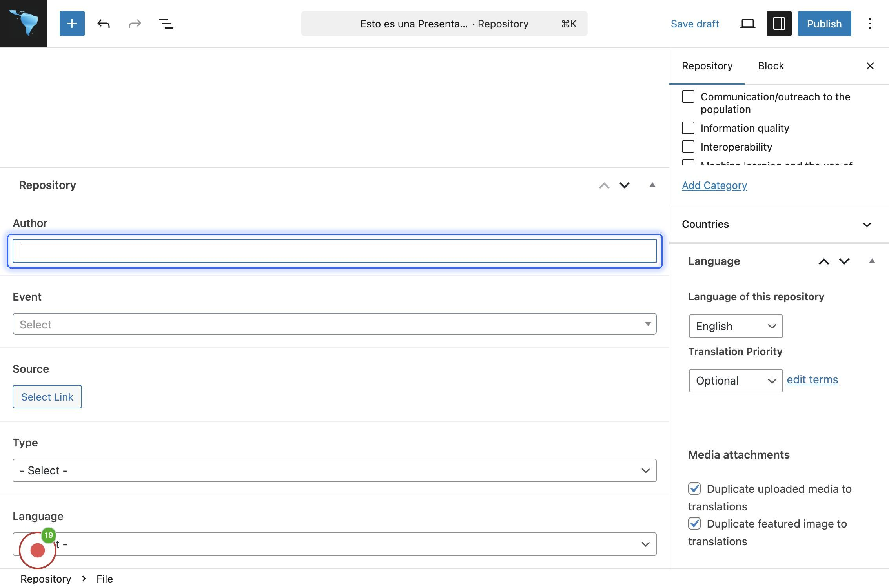This screenshot has height=588, width=889.
Task: Focus the Author text field
Action: pyautogui.click(x=334, y=251)
